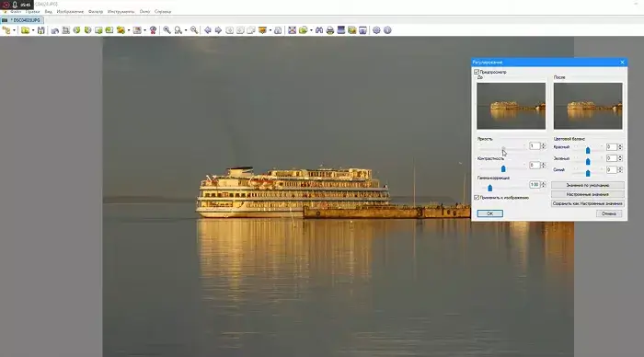This screenshot has height=357, width=644.
Task: Open the Вид menu
Action: pyautogui.click(x=49, y=12)
